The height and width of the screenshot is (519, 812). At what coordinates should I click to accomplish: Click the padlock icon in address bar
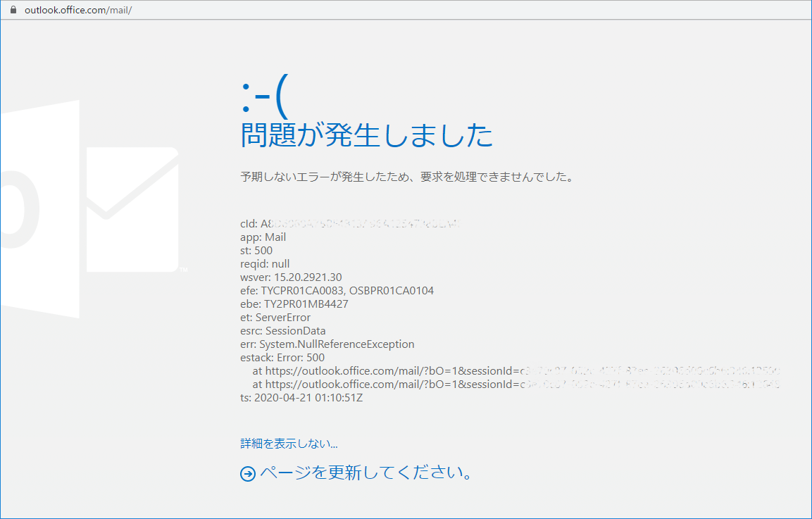(12, 11)
